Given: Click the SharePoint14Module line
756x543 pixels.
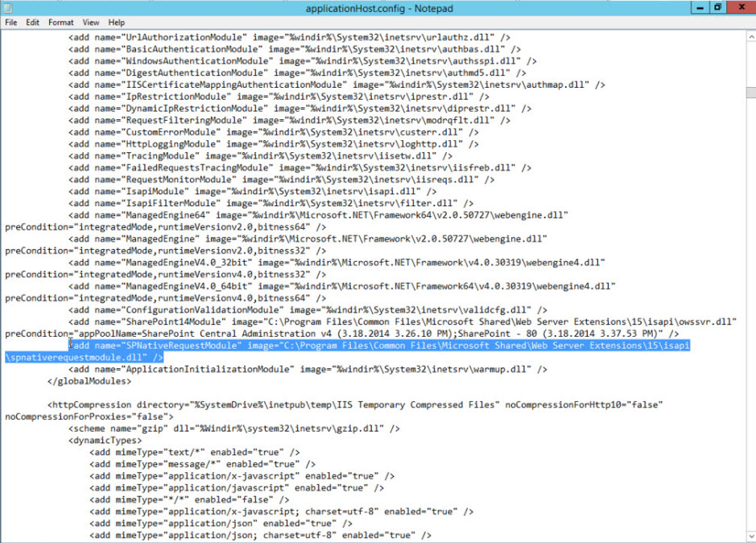Looking at the screenshot, I should [403, 322].
